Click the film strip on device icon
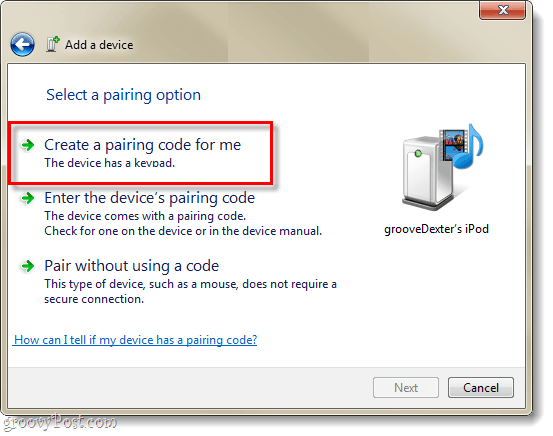Viewport: 553px width, 436px height. [x=452, y=145]
